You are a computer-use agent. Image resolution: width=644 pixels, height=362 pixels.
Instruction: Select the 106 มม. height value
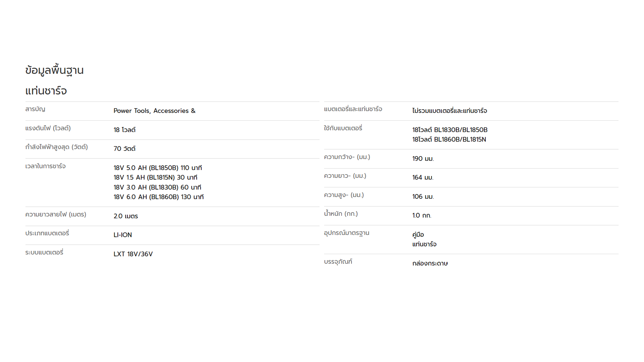[423, 196]
